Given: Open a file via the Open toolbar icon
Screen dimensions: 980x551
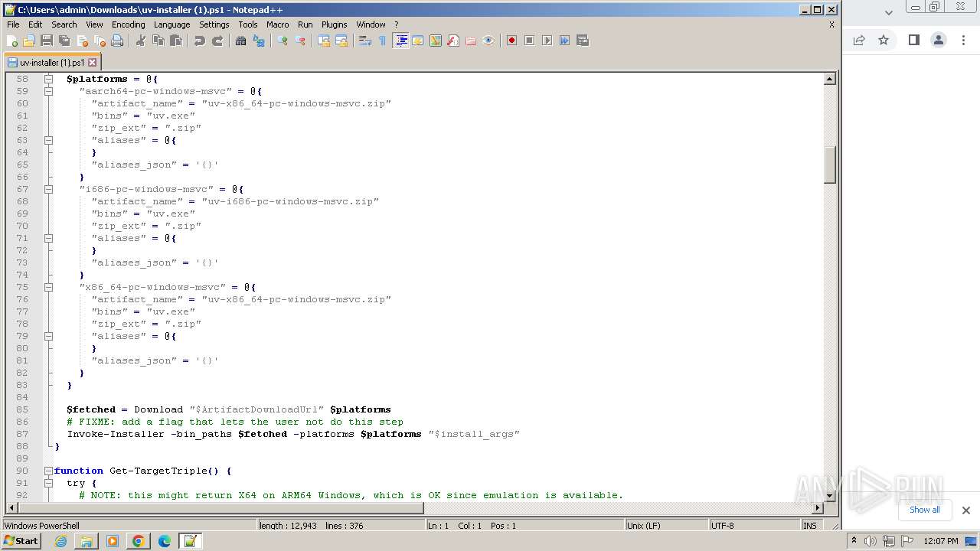Looking at the screenshot, I should (29, 41).
